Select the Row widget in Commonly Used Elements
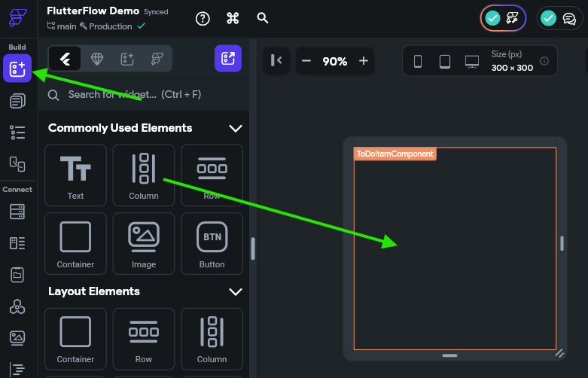 click(212, 175)
